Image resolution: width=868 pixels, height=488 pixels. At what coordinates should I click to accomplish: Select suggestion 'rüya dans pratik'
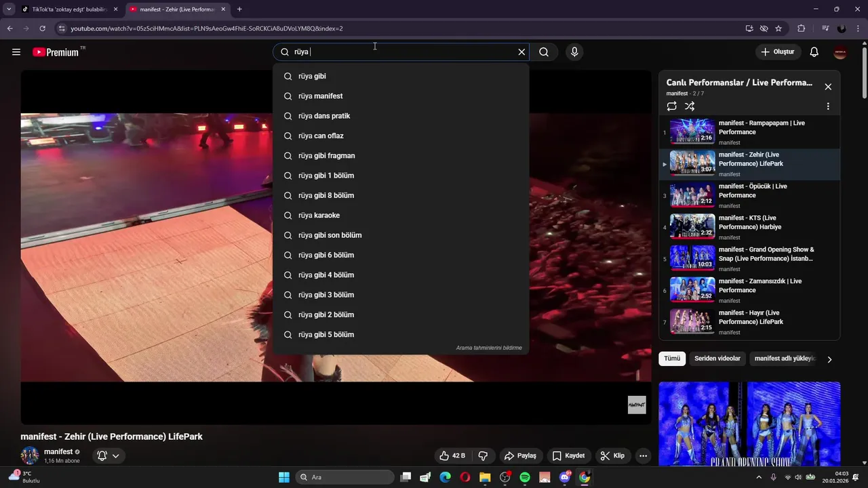pyautogui.click(x=401, y=116)
